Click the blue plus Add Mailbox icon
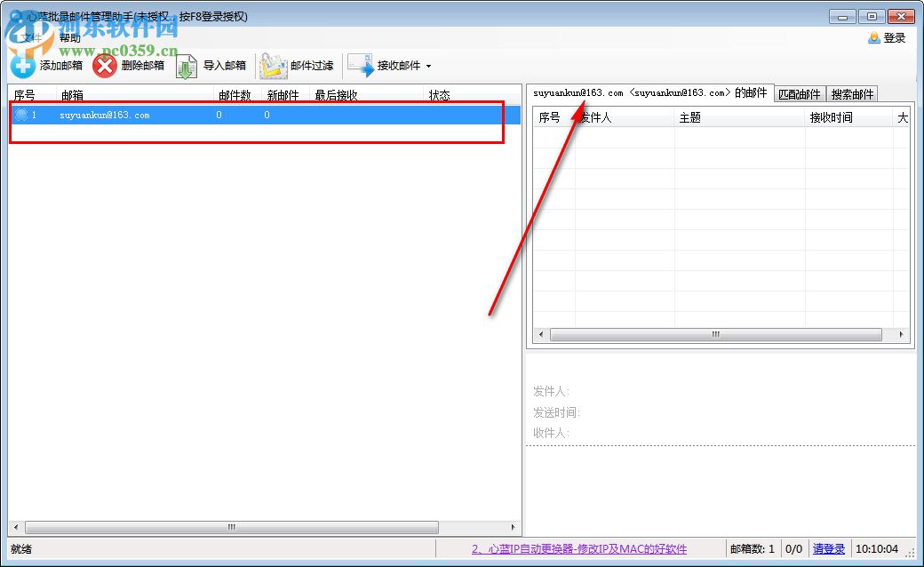 tap(23, 66)
